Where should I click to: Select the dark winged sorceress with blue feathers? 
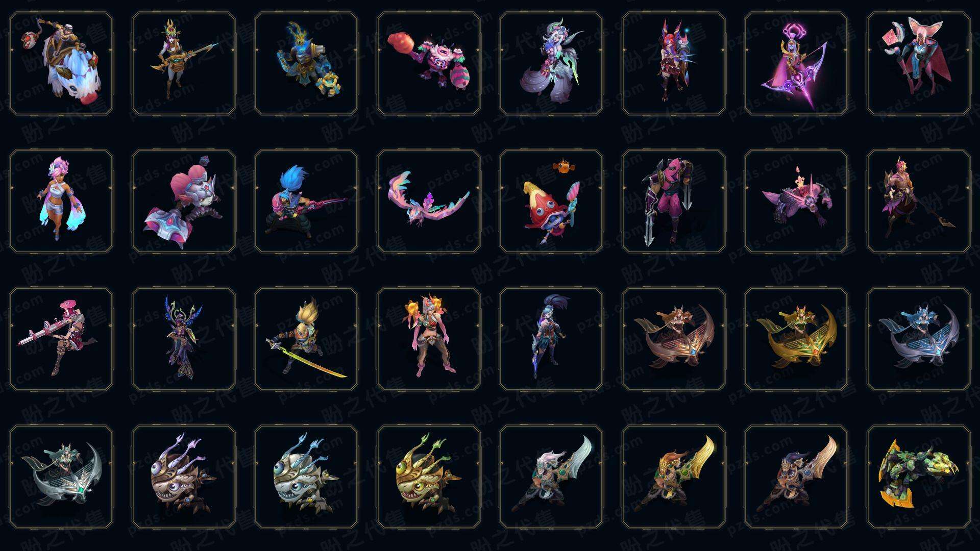click(x=184, y=339)
